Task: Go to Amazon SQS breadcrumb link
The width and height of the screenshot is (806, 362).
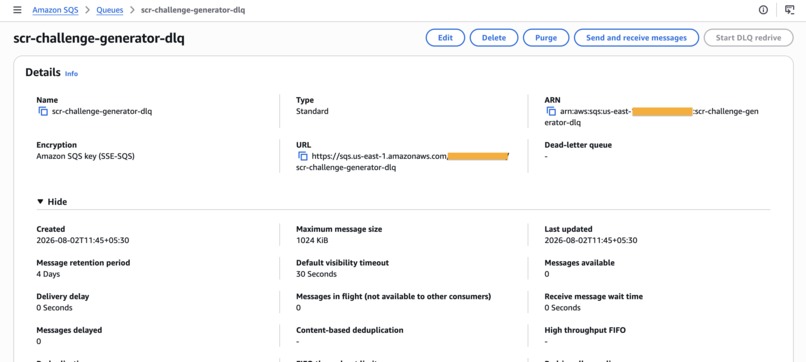Action: (x=56, y=10)
